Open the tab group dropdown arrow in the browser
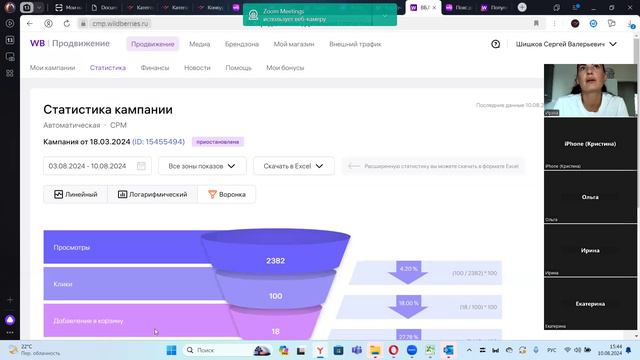640x360 pixels. (x=39, y=7)
